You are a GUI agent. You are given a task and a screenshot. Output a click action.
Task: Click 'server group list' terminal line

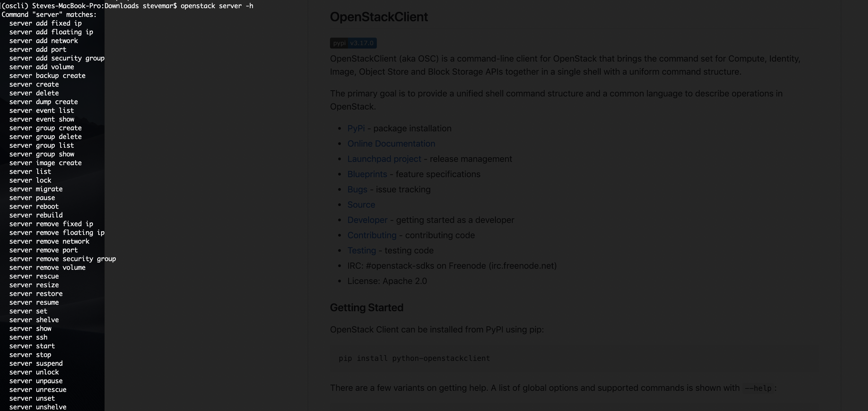coord(42,145)
